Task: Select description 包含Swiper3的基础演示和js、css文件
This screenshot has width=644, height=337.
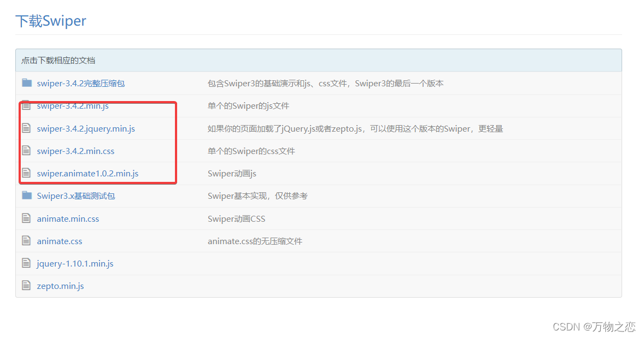Action: 326,84
